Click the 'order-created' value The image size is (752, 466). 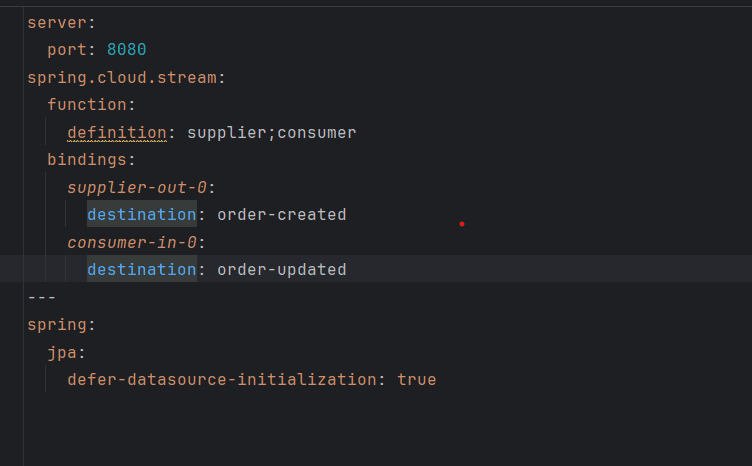(281, 214)
